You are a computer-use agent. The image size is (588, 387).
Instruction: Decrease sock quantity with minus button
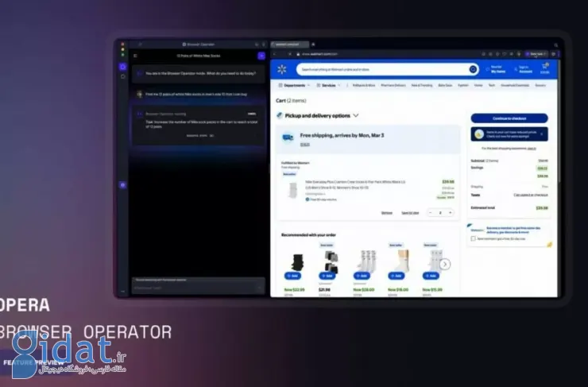431,213
